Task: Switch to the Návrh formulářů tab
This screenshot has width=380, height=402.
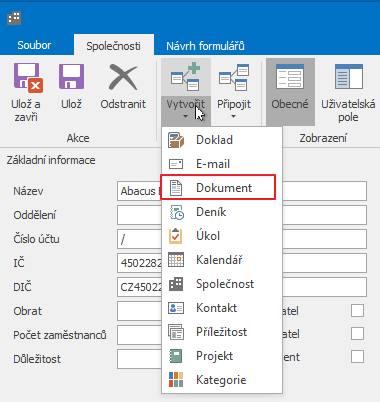Action: click(205, 46)
